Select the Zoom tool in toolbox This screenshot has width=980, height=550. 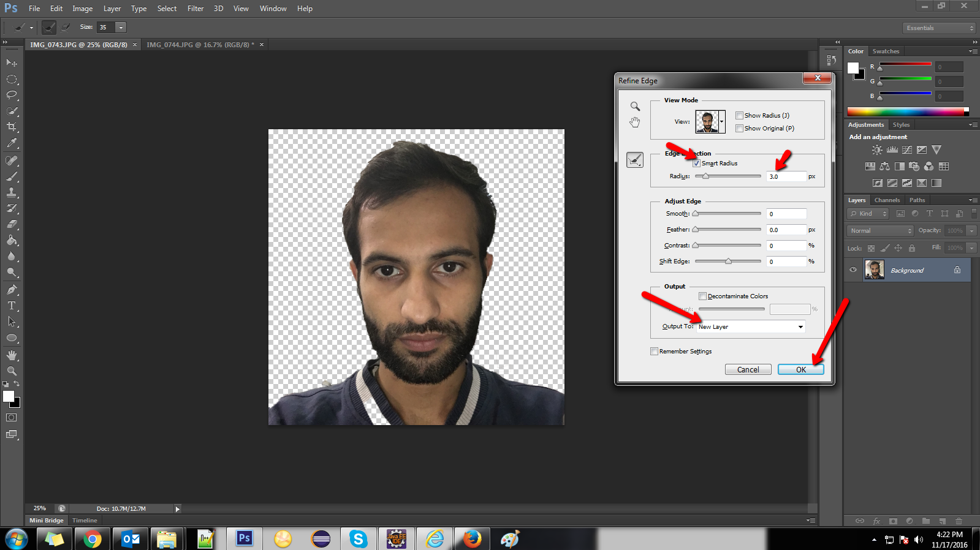[x=12, y=371]
